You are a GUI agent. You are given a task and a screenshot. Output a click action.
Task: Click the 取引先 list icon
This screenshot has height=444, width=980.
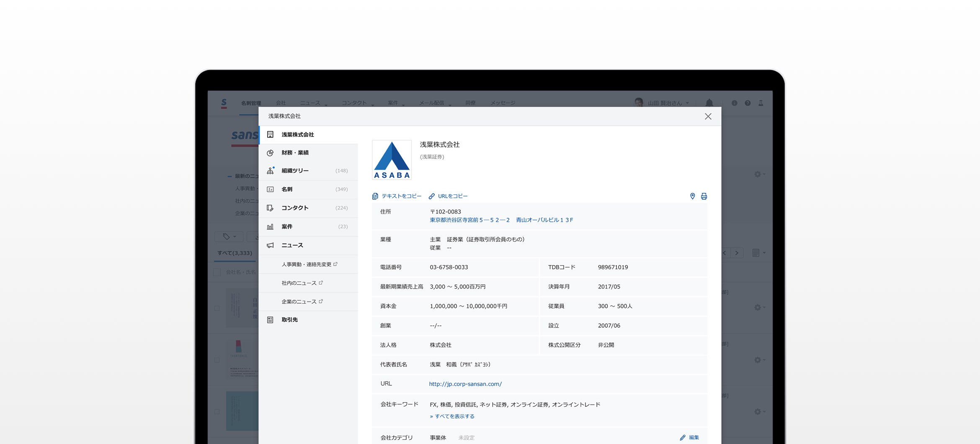(270, 320)
